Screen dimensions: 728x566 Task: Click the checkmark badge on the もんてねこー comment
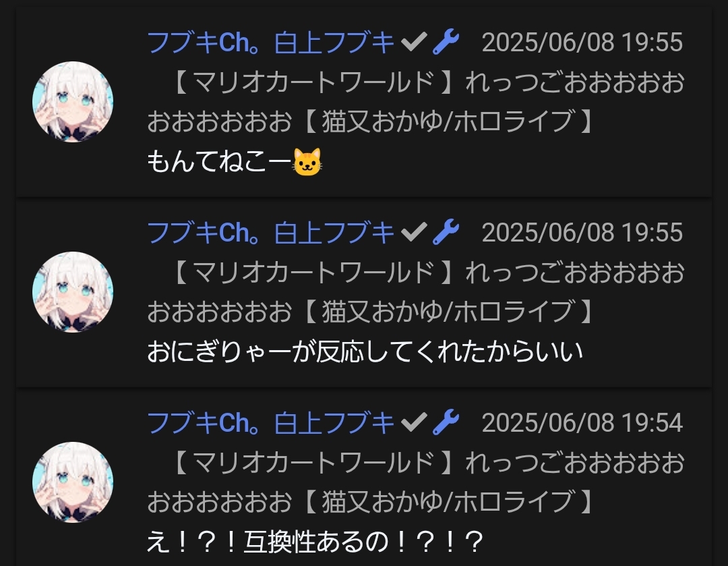[414, 43]
